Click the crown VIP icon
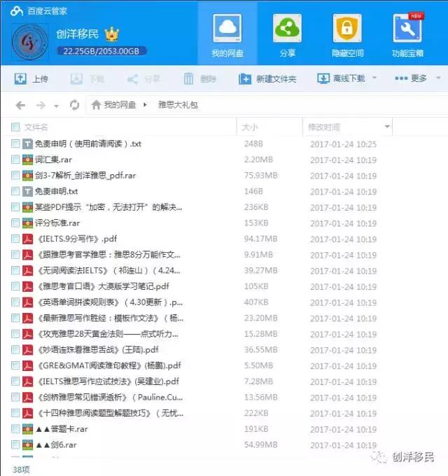The width and height of the screenshot is (448, 476). [x=112, y=34]
